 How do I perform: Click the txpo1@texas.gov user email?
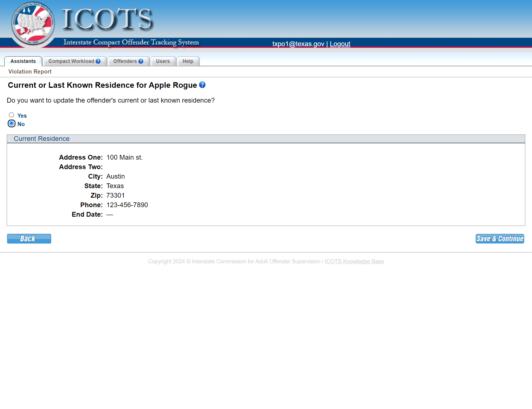coord(298,44)
